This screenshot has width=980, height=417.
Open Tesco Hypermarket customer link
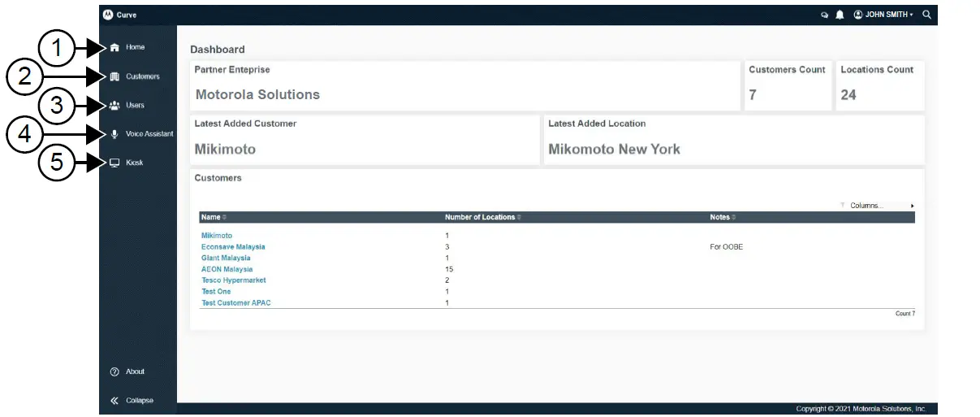(234, 280)
